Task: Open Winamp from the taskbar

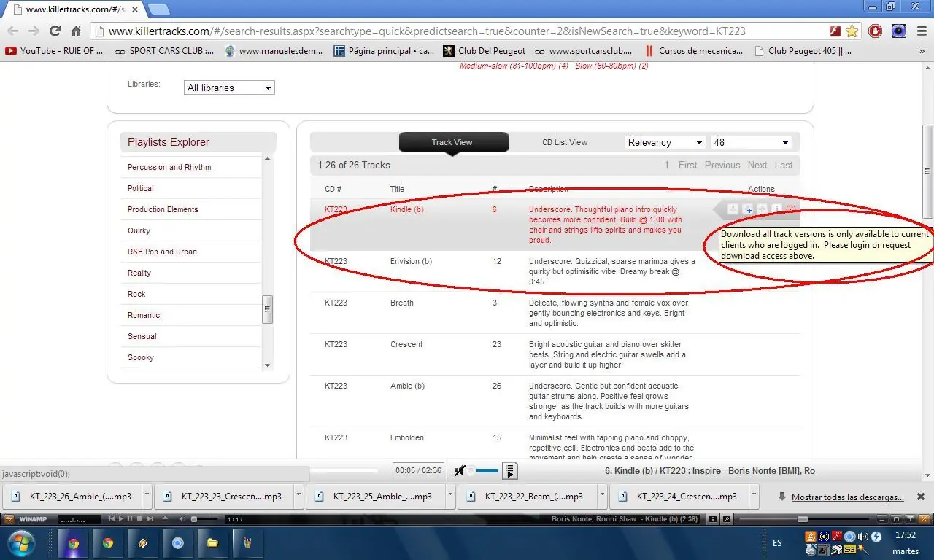Action: [143, 543]
